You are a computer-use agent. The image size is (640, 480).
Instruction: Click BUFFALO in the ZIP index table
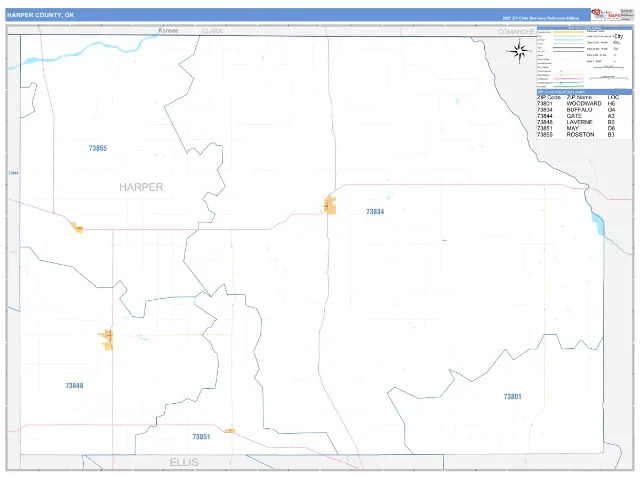579,110
